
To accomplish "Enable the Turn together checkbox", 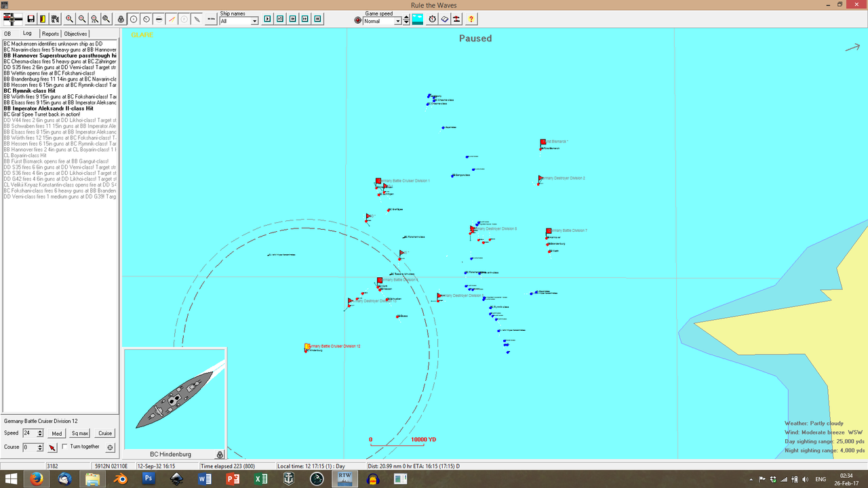I will pyautogui.click(x=64, y=447).
